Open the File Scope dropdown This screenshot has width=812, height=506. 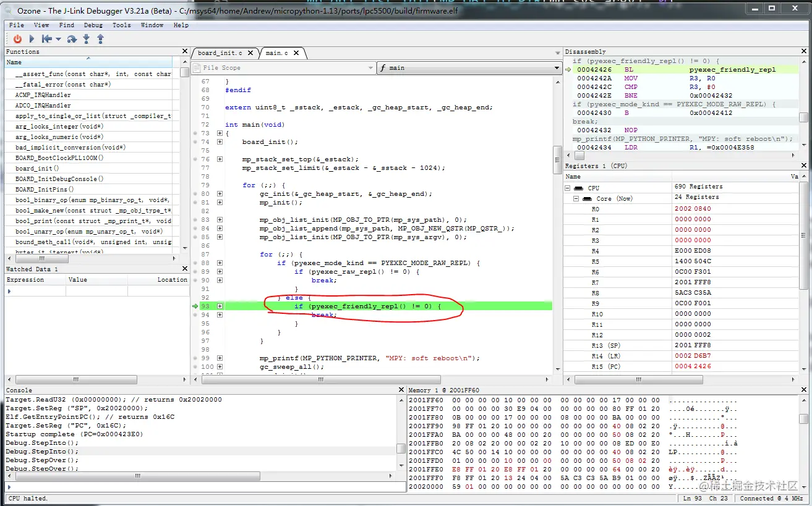(x=370, y=67)
